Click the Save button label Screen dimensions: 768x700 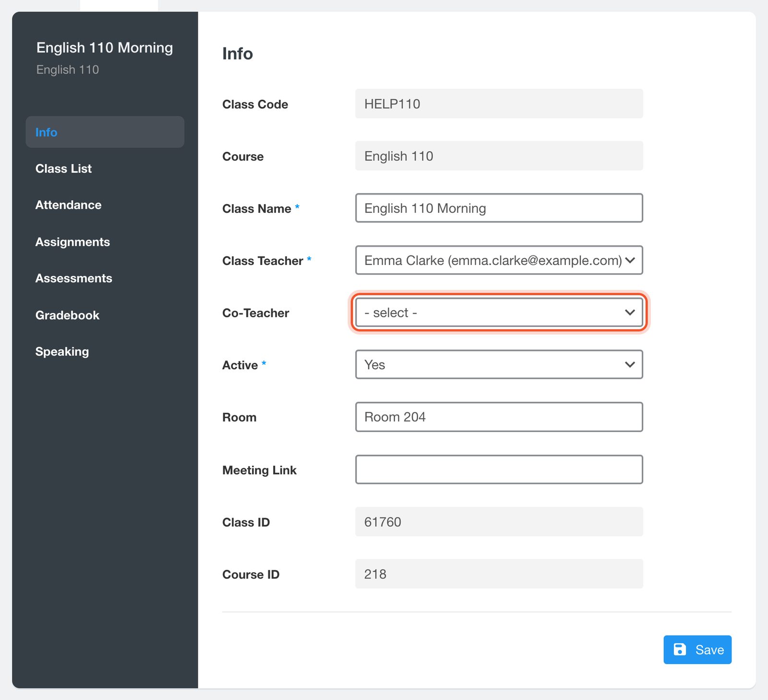coord(709,650)
